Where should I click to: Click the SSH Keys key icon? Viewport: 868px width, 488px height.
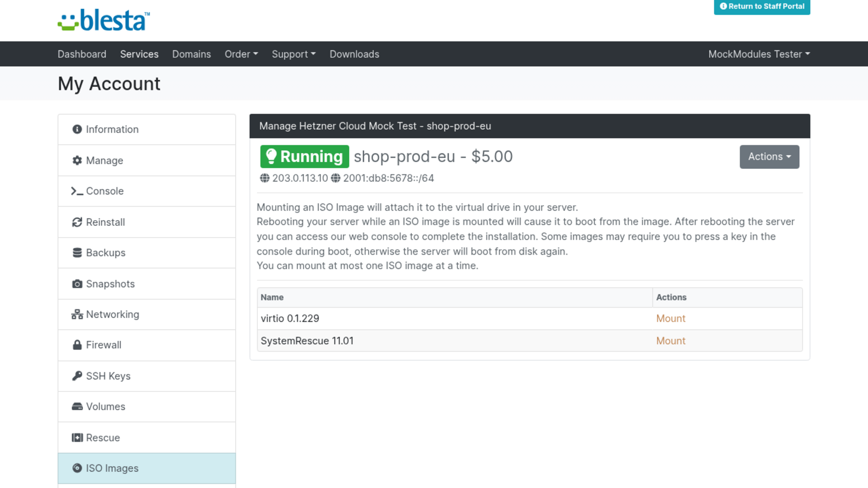coord(77,375)
